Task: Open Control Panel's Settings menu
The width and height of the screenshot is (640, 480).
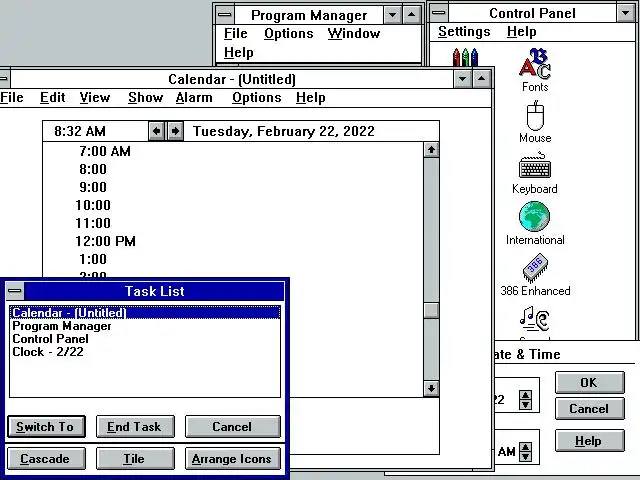Action: point(464,31)
